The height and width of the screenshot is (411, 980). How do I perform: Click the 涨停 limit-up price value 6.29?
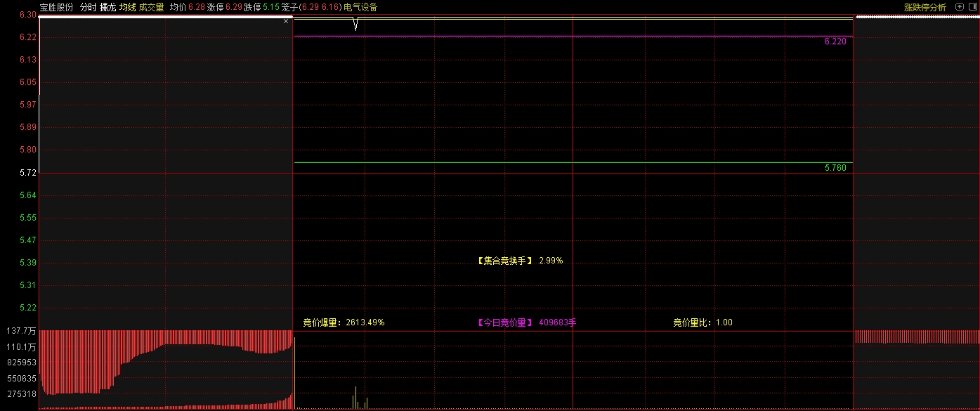pos(234,7)
